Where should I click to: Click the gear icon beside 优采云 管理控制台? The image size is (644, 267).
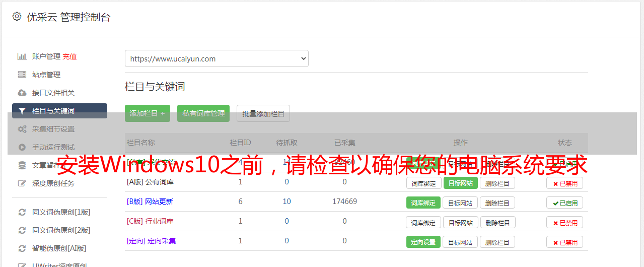tap(17, 17)
